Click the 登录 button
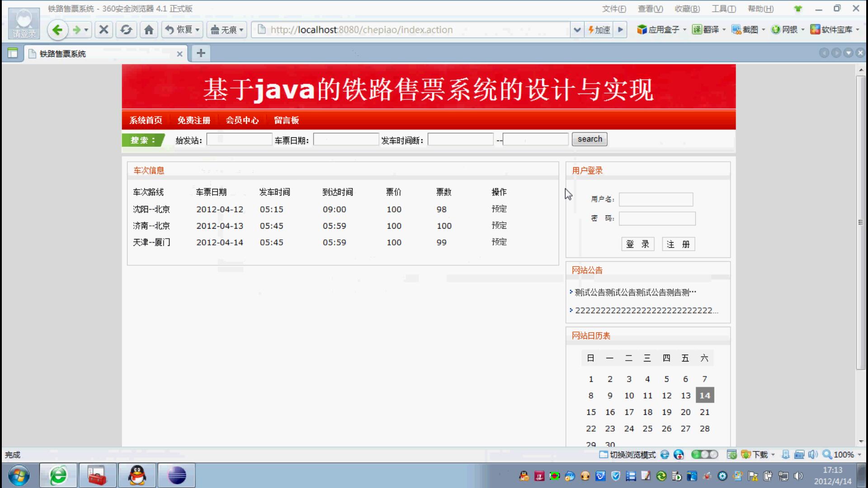This screenshot has width=868, height=488. 637,244
